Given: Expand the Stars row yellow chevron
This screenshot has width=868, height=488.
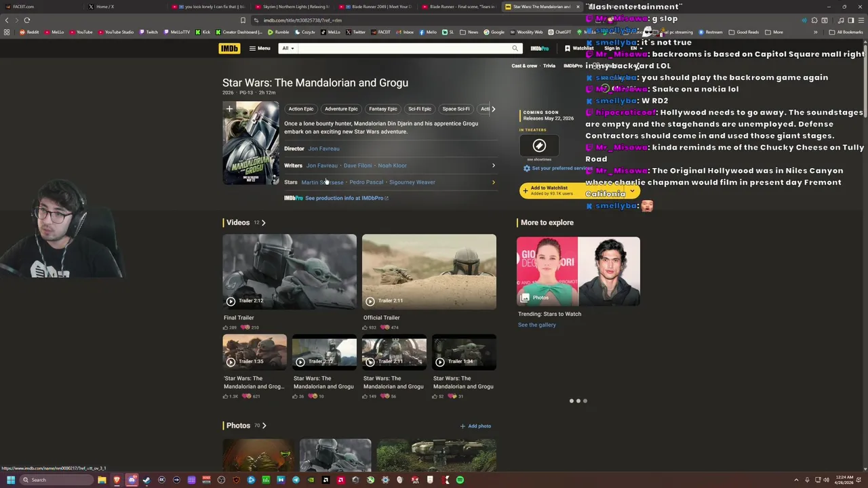Looking at the screenshot, I should coord(493,182).
